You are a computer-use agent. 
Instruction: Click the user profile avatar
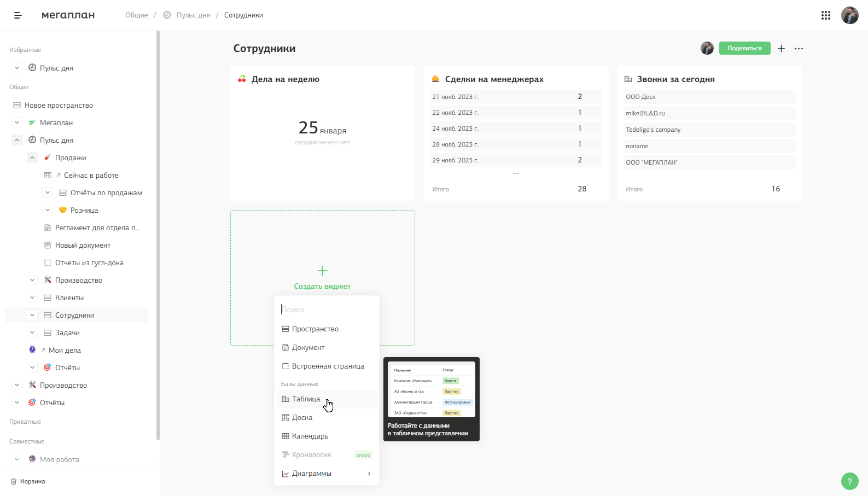coord(849,15)
